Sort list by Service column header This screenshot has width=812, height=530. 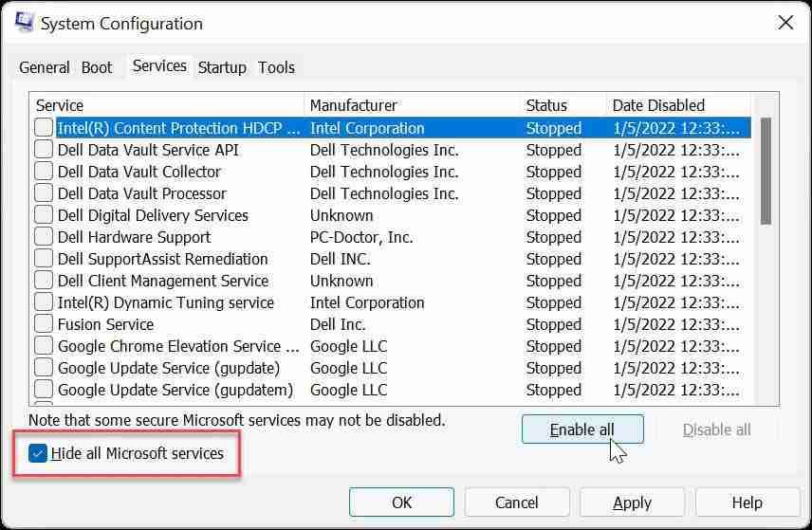(167, 105)
